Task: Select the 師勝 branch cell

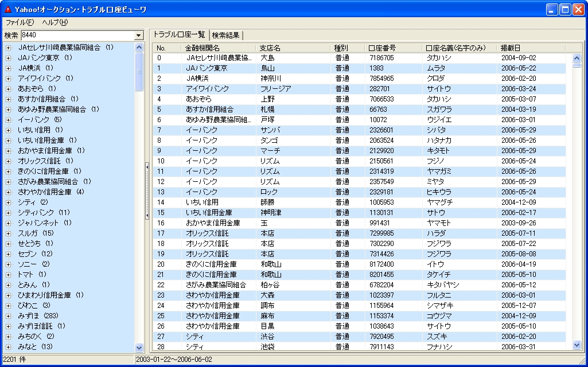Action: pos(267,202)
